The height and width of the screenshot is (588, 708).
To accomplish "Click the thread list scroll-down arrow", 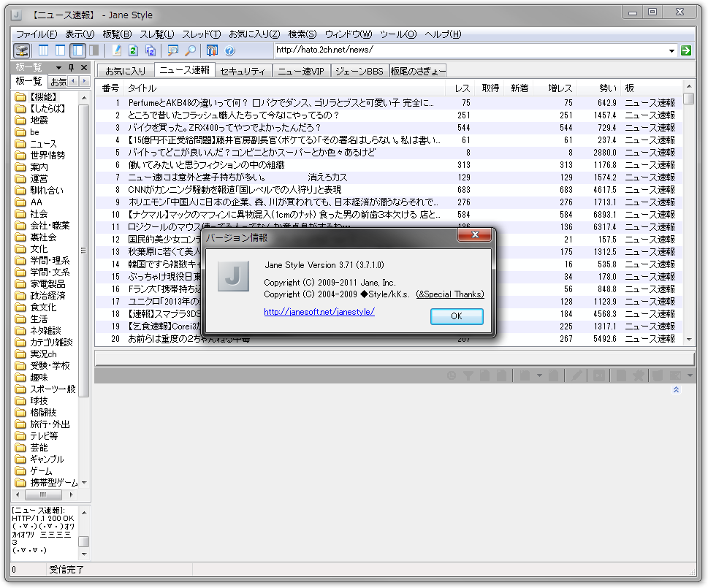I will tap(688, 340).
